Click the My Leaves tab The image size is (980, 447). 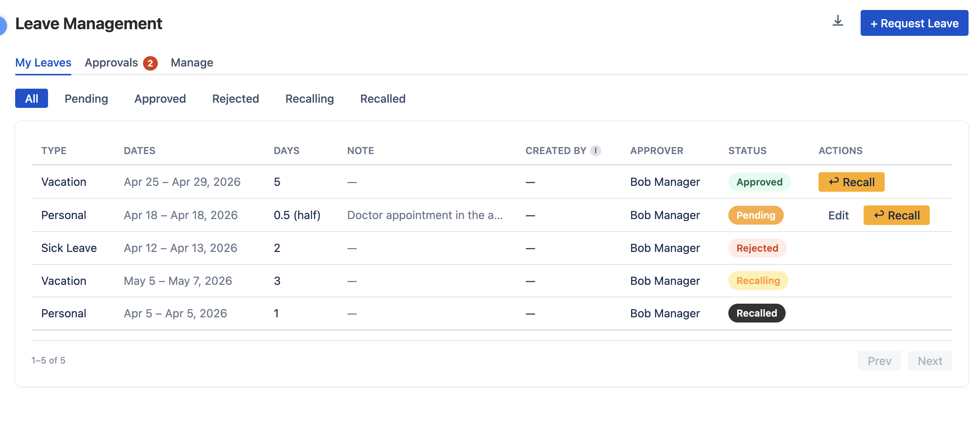pos(42,62)
